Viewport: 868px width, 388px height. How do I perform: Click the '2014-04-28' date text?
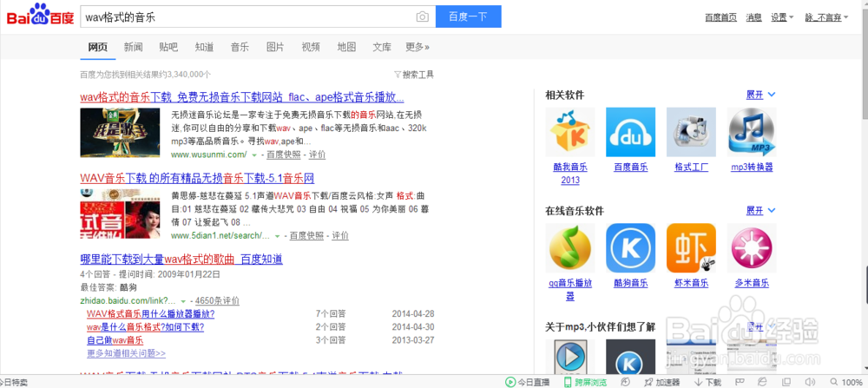(x=413, y=314)
